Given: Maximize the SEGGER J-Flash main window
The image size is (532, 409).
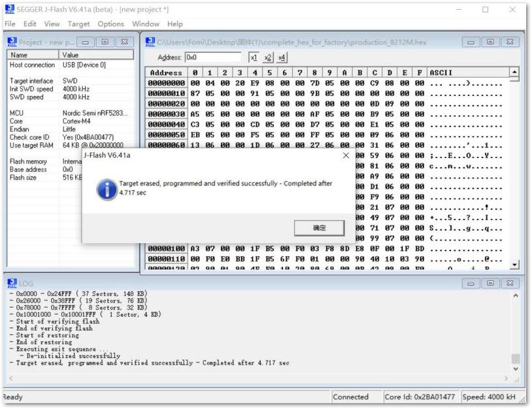Looking at the screenshot, I should 485,10.
